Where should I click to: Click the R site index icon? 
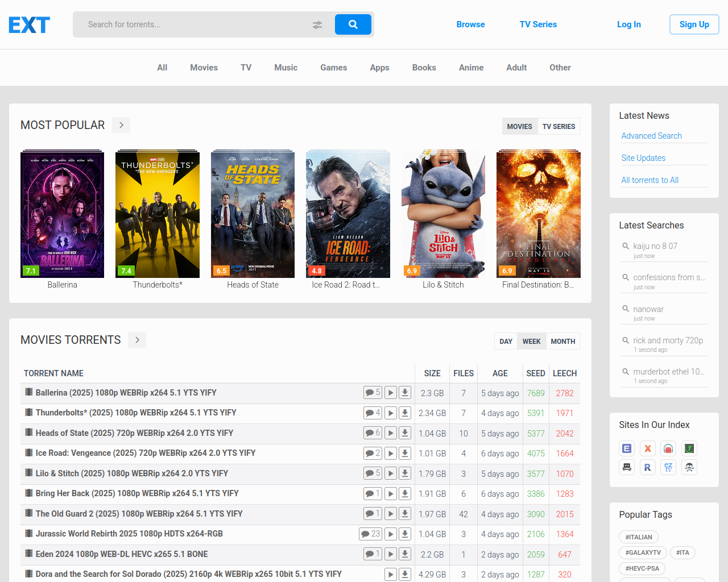tap(648, 467)
